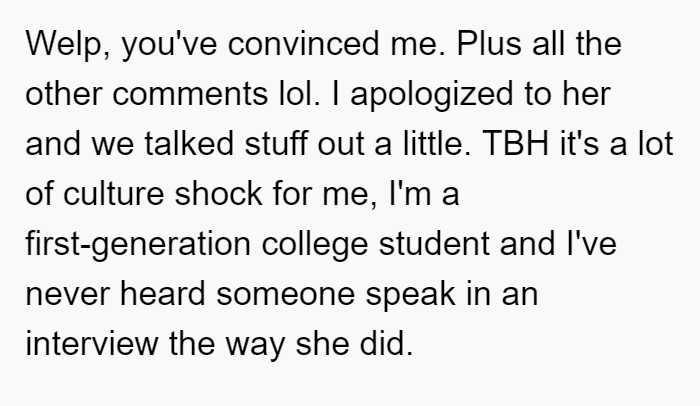Click the word 'speak'
This screenshot has height=406, width=700.
pyautogui.click(x=411, y=295)
